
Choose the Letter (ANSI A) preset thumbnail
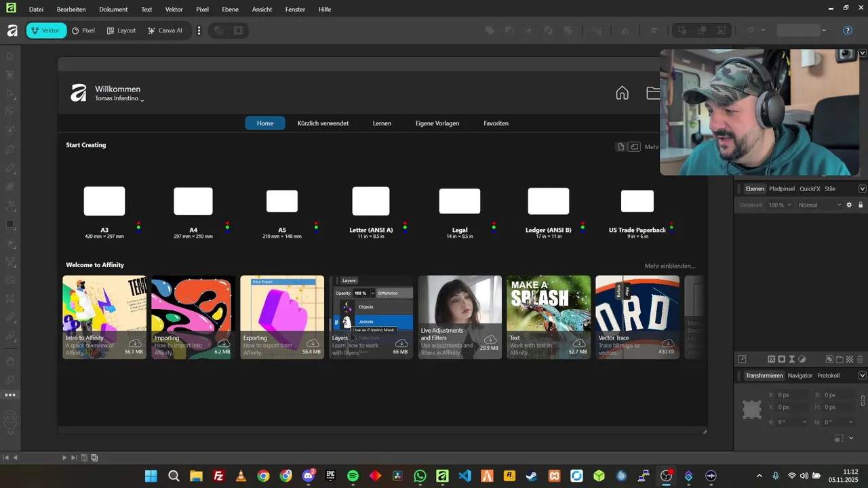point(371,201)
